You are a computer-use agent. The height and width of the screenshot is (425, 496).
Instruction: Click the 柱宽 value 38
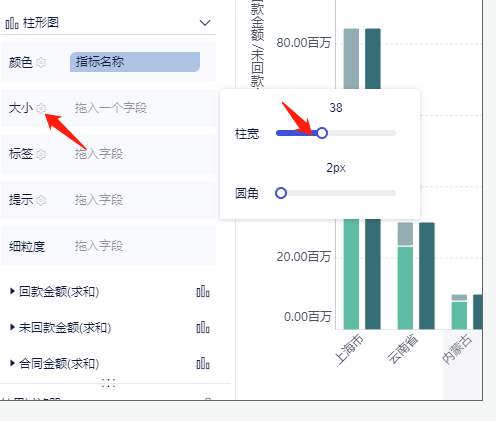click(336, 108)
